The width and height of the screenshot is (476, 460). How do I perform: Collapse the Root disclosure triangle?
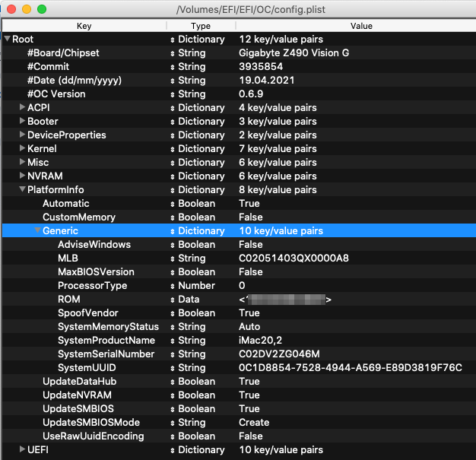click(x=8, y=39)
